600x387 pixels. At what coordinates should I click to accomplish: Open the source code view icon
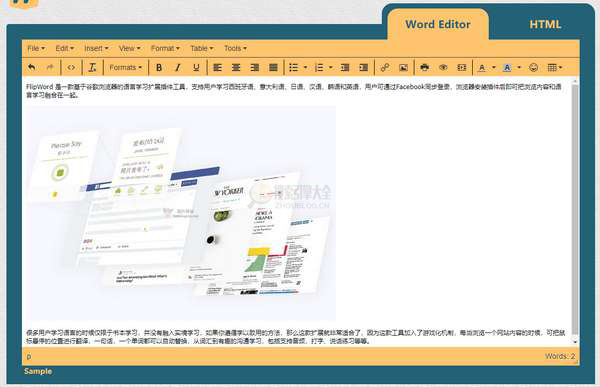[x=71, y=67]
